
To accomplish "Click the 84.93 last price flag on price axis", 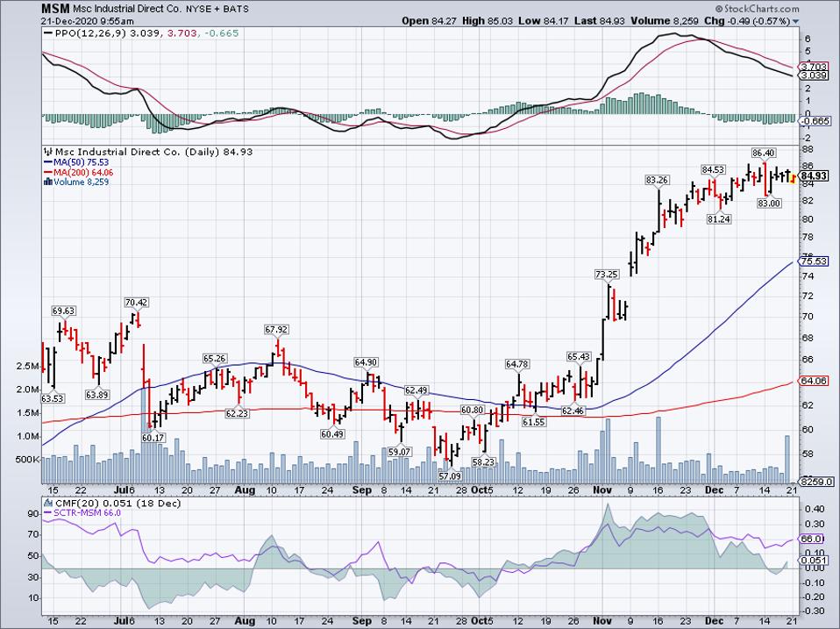I will (813, 175).
